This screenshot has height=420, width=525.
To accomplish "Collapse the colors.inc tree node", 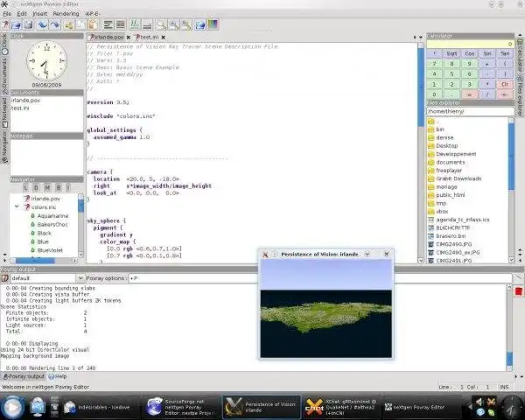I will click(16, 207).
